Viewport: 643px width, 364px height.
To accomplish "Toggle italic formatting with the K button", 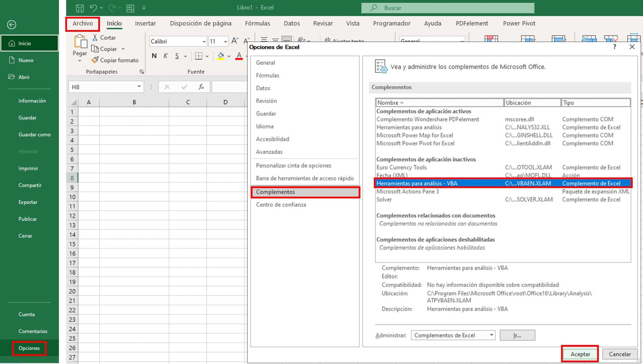I will pyautogui.click(x=165, y=56).
